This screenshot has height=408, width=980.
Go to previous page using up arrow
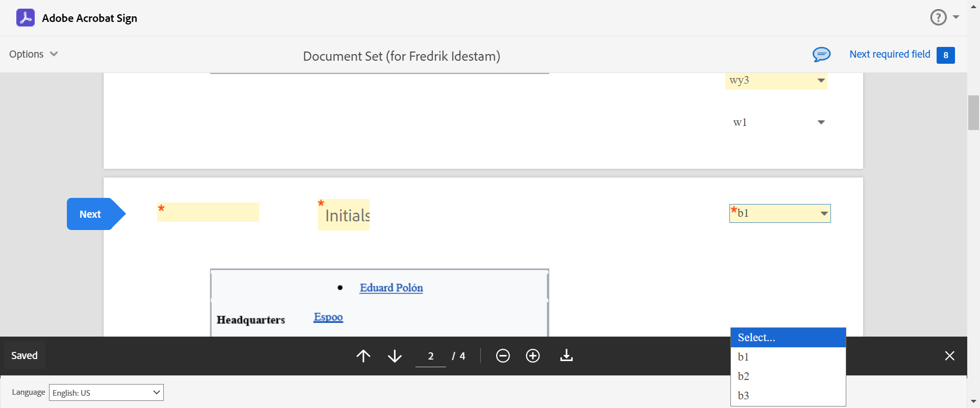(x=363, y=355)
